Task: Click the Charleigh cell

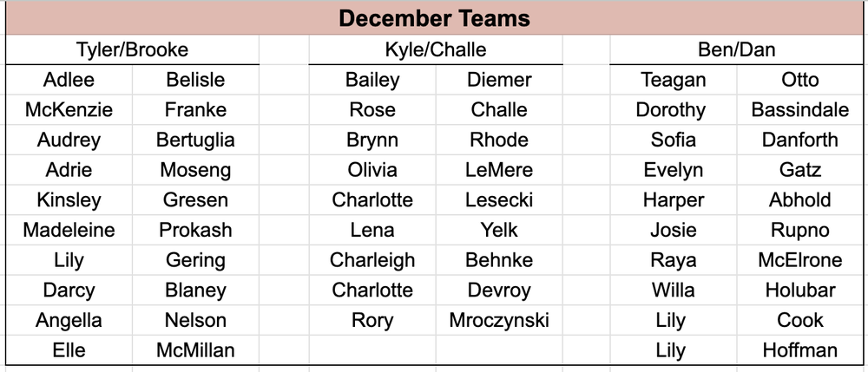Action: (372, 260)
